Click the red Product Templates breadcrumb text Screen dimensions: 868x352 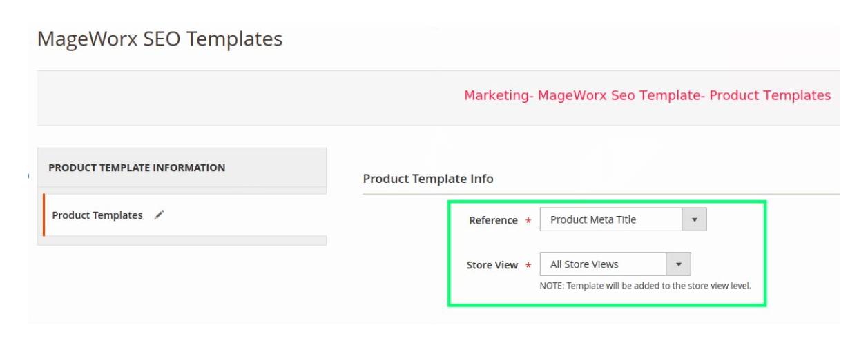770,96
